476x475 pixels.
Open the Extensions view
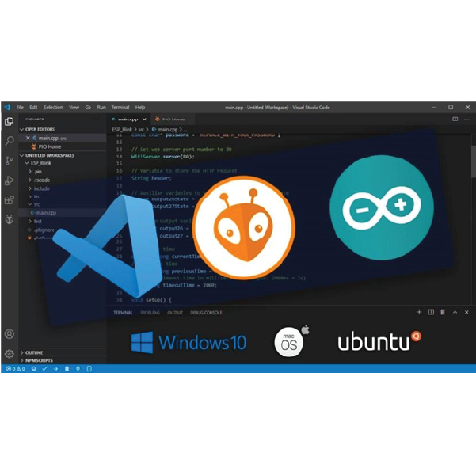pyautogui.click(x=9, y=200)
